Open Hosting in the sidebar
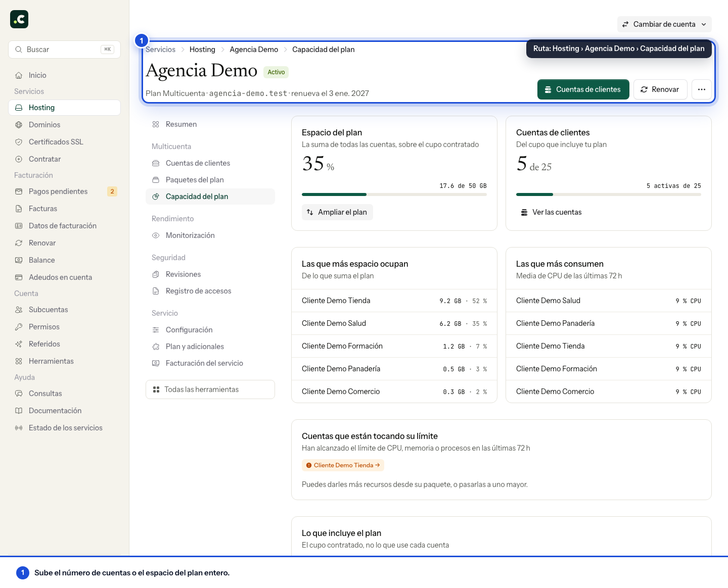728x588 pixels. (x=64, y=108)
